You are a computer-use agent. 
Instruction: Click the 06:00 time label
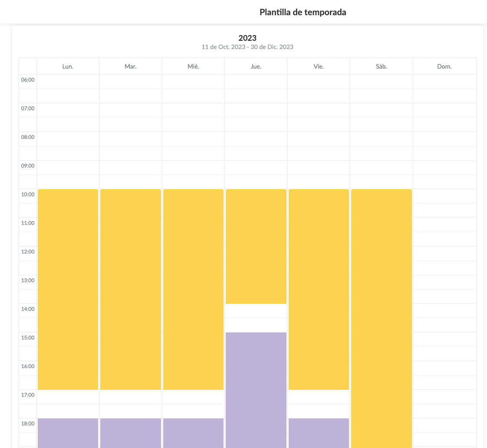(x=28, y=80)
